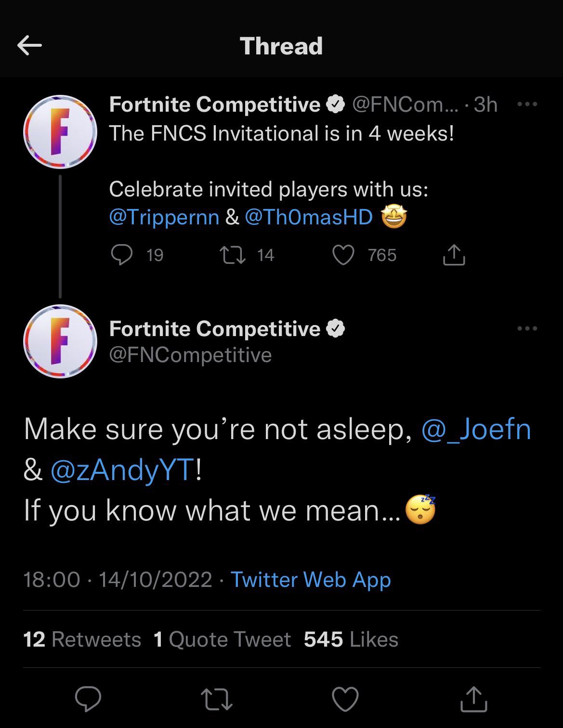Image resolution: width=563 pixels, height=728 pixels.
Task: Open more options on the first tweet
Action: click(x=528, y=104)
